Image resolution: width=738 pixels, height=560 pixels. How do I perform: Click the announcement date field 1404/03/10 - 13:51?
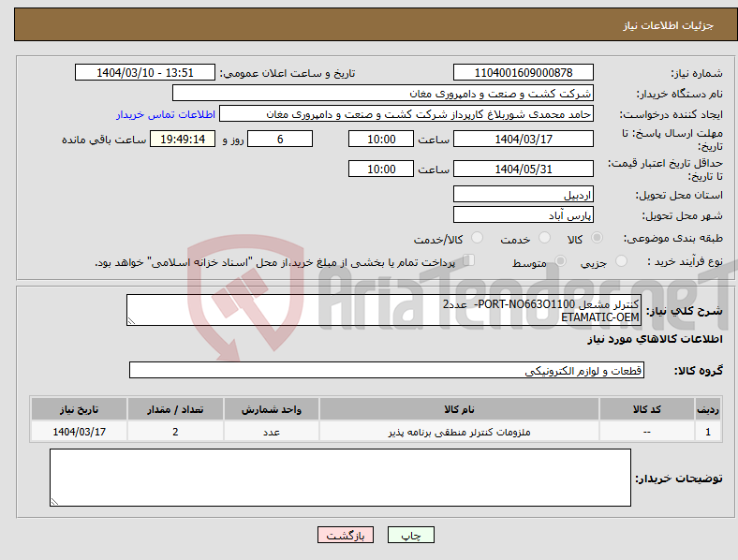145,72
